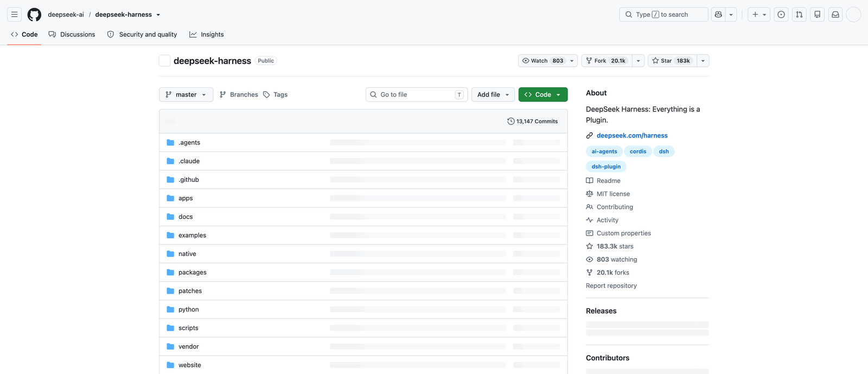Expand the deepseek-harness repo name dropdown
This screenshot has height=374, width=868.
tap(158, 15)
